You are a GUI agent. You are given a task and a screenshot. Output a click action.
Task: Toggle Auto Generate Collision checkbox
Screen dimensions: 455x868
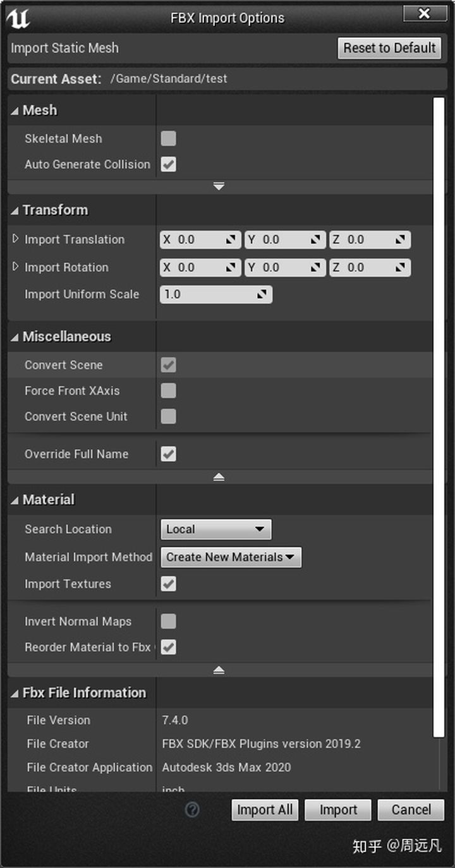[x=169, y=164]
